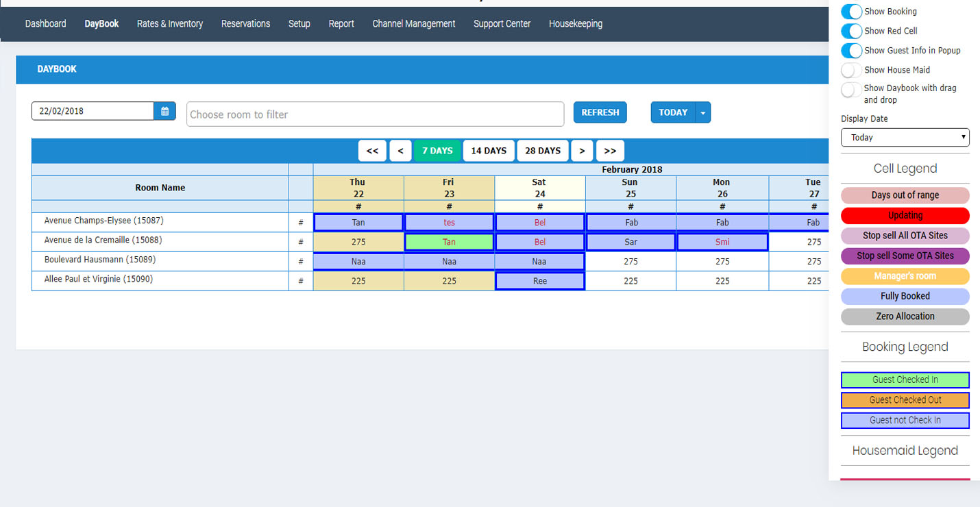Open the Rates & Inventory menu
980x507 pixels.
[170, 24]
